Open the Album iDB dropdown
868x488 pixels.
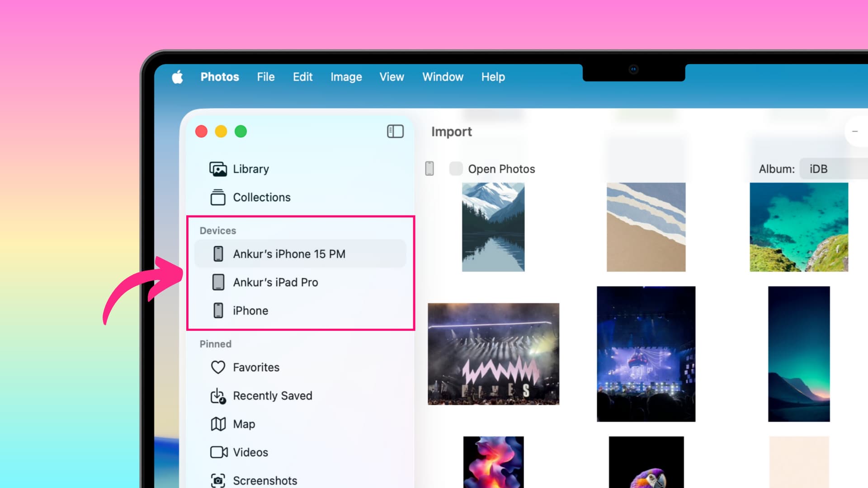(819, 169)
